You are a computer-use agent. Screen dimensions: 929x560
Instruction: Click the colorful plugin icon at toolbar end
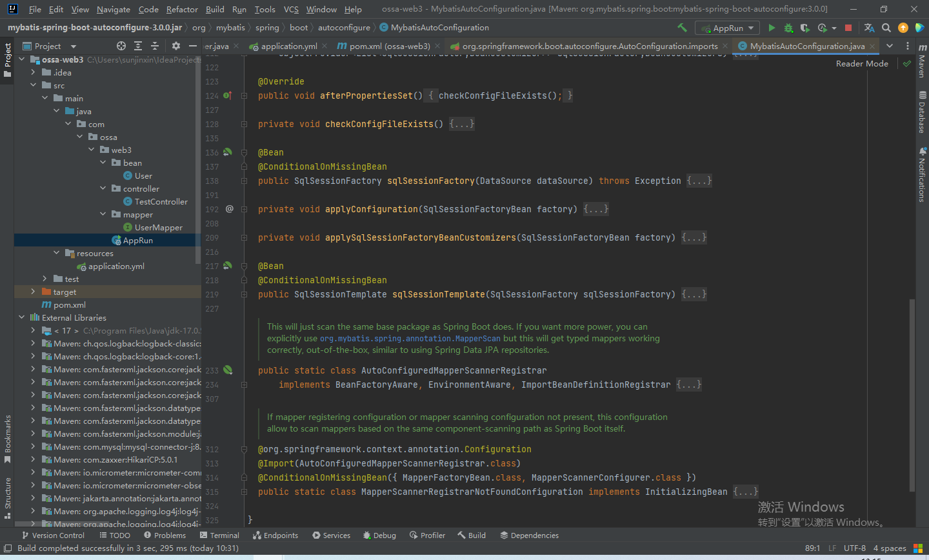(x=920, y=28)
